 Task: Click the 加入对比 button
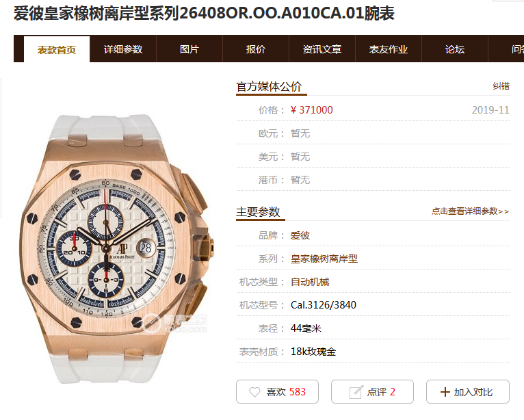[x=468, y=391]
